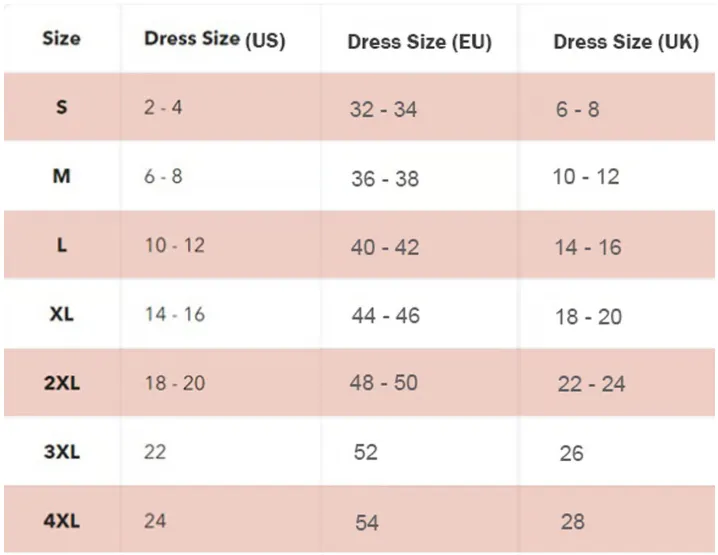Image resolution: width=718 pixels, height=555 pixels.
Task: Click the Dress Size (US) header
Action: [214, 40]
